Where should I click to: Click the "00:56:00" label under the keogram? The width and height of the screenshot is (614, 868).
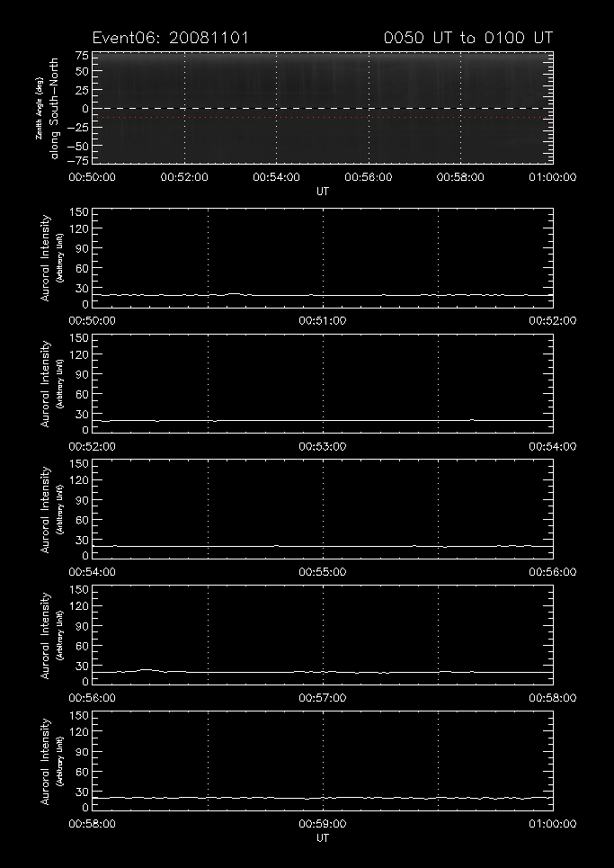point(369,177)
